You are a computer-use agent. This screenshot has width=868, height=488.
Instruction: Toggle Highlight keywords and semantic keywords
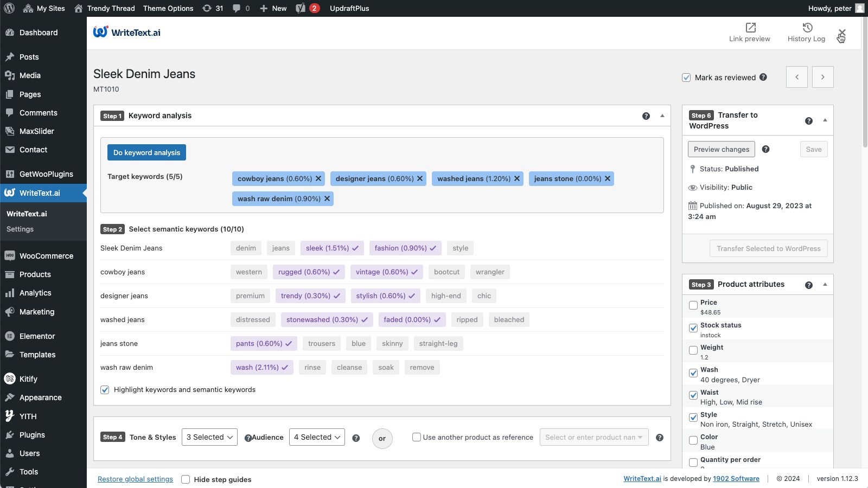pos(105,390)
